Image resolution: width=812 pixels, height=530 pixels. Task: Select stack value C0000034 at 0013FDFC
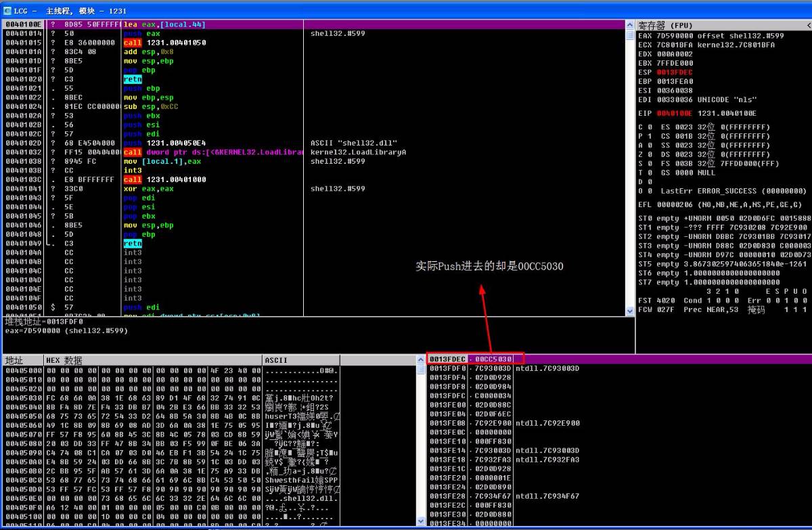[493, 395]
